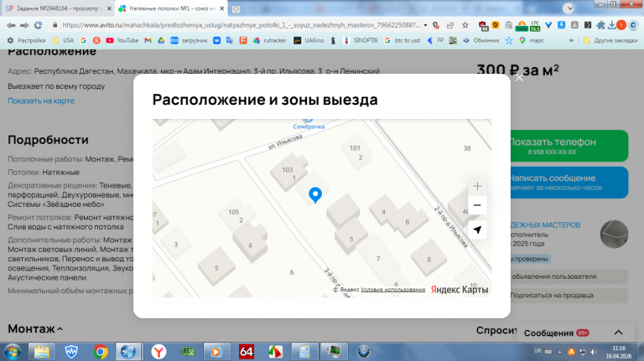Click the volume icon in system tray
644x361 pixels.
tap(594, 352)
